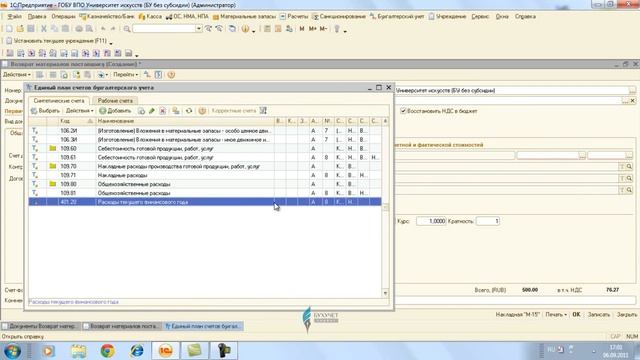The height and width of the screenshot is (360, 640).
Task: Toggle Восстановить НДС в бюджет checkbox
Action: (x=403, y=111)
